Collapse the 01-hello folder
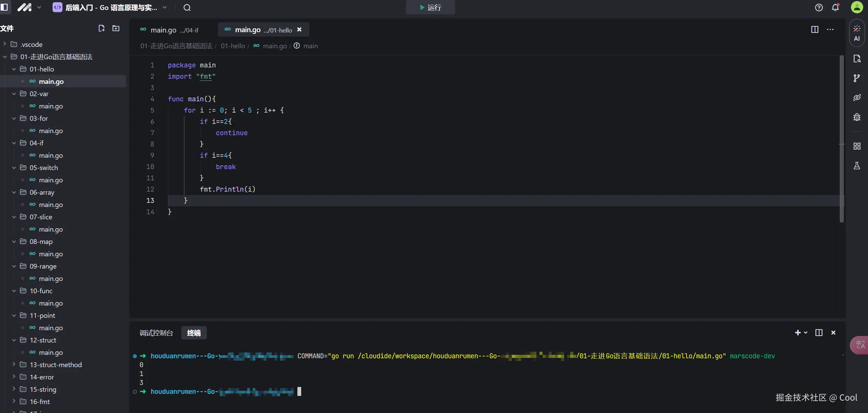Screen dimensions: 868x413 (x=14, y=69)
